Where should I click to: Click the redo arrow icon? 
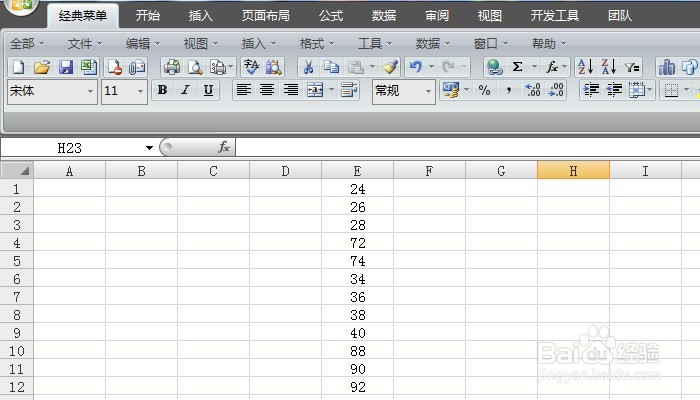tap(448, 67)
